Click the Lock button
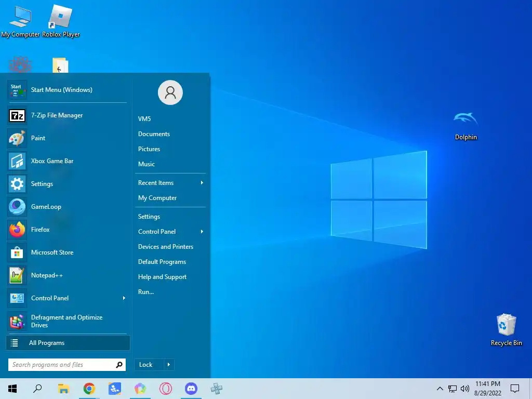The image size is (532, 399). [149, 365]
